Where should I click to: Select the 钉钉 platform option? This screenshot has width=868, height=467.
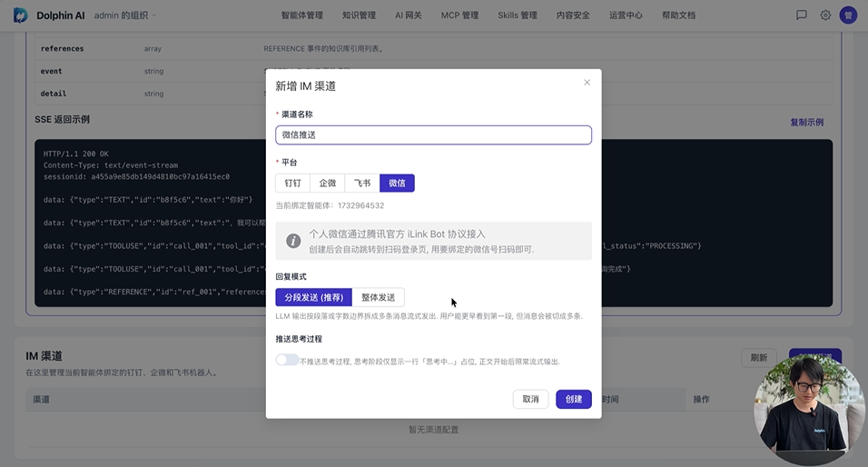pyautogui.click(x=293, y=184)
